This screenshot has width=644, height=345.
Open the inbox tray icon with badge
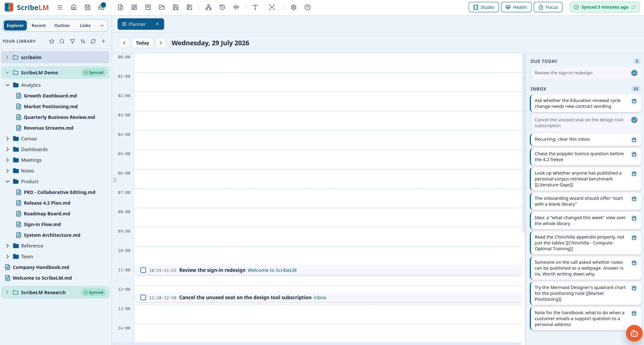[x=102, y=7]
